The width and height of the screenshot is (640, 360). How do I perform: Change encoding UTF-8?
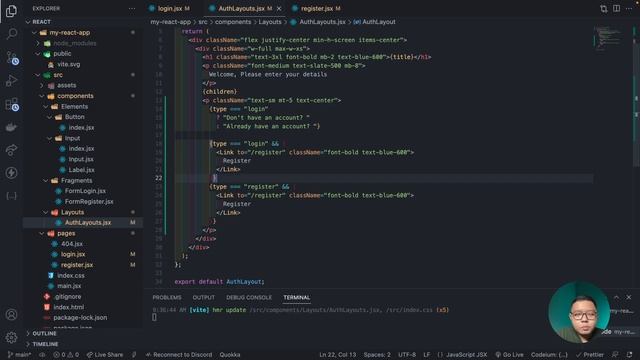click(407, 355)
